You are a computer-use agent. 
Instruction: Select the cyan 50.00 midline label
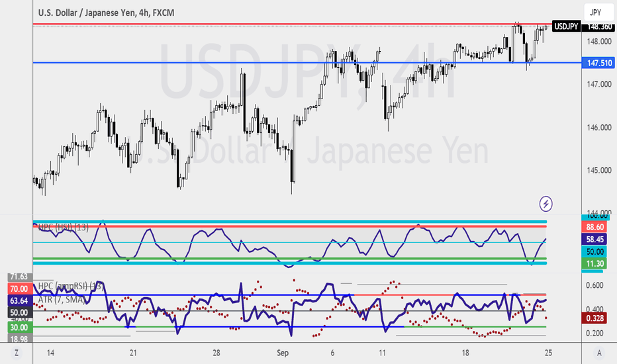(x=594, y=251)
